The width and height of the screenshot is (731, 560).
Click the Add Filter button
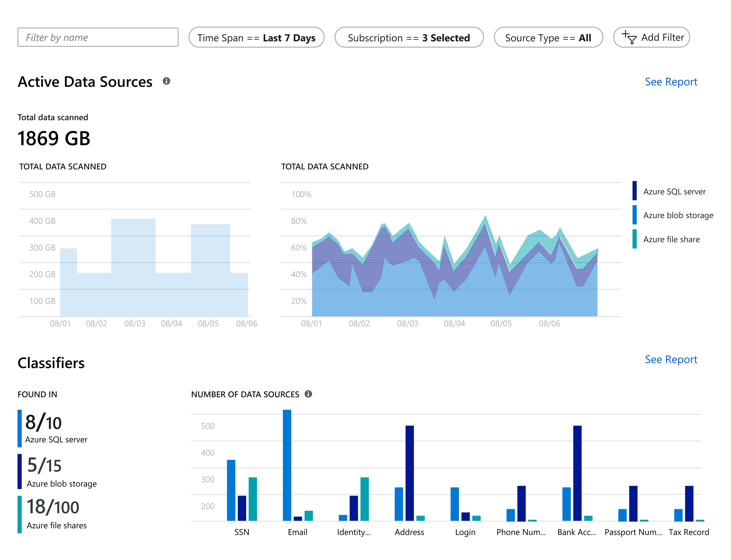tap(651, 37)
